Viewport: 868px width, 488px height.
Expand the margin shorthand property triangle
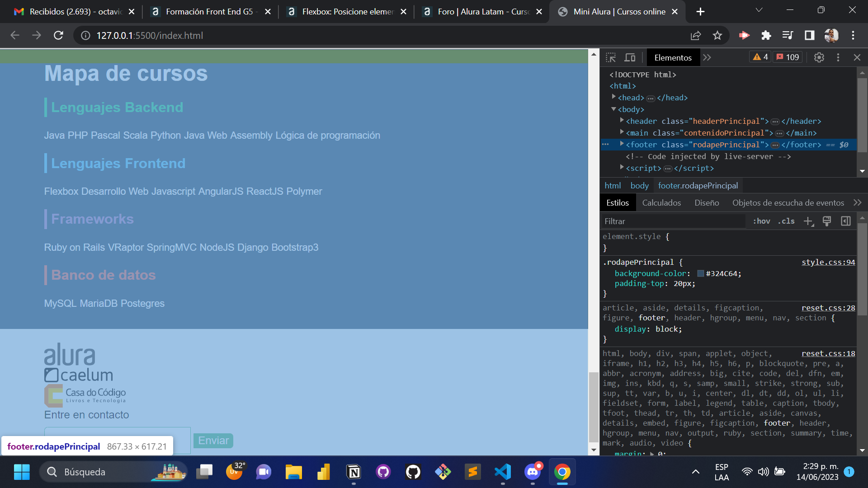(652, 453)
